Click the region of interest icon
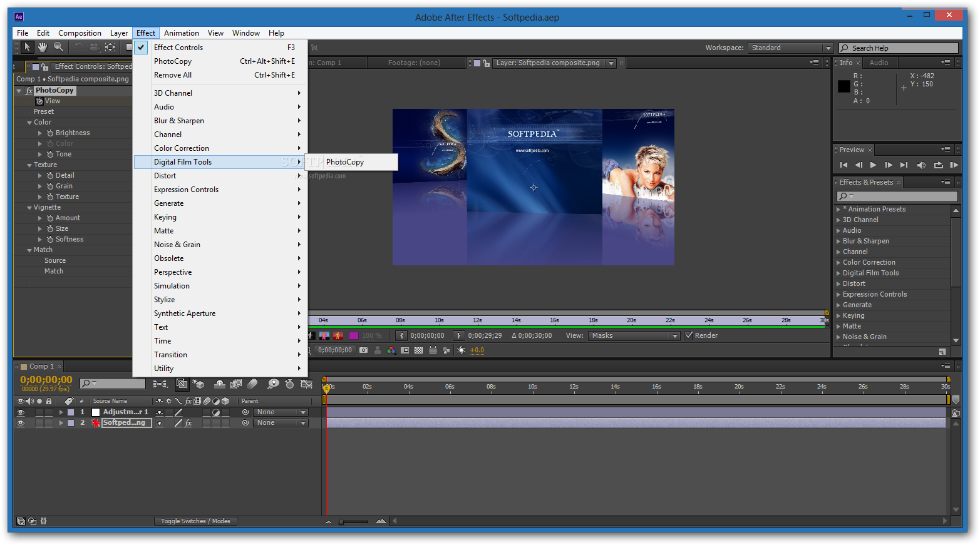 405,350
